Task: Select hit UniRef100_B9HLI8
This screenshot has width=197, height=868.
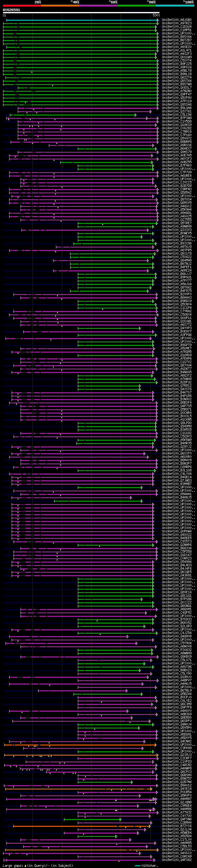Action: click(177, 74)
